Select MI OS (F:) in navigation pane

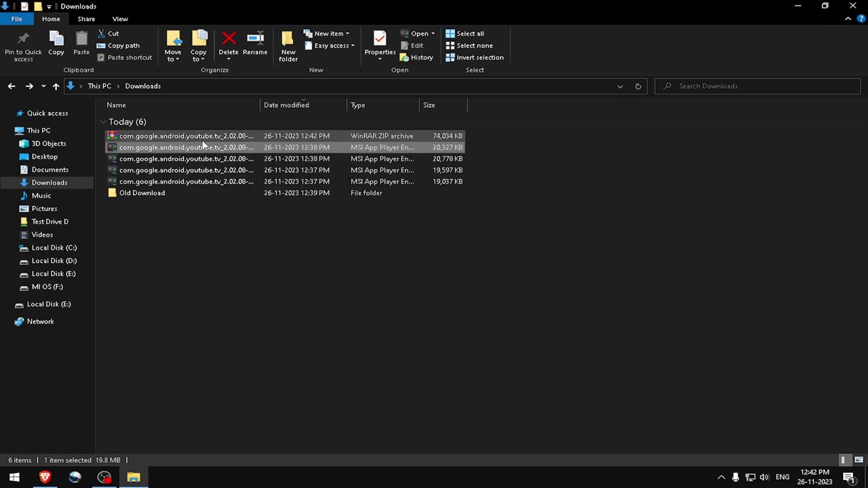pyautogui.click(x=47, y=287)
